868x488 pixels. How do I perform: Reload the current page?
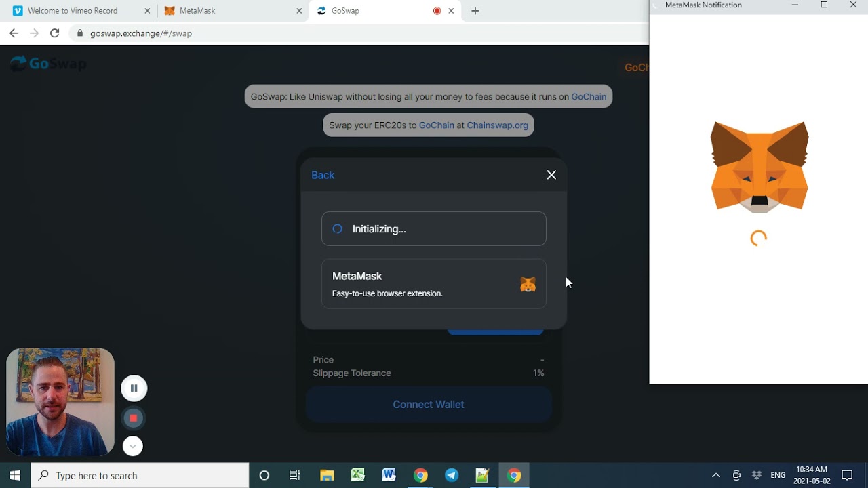tap(55, 33)
